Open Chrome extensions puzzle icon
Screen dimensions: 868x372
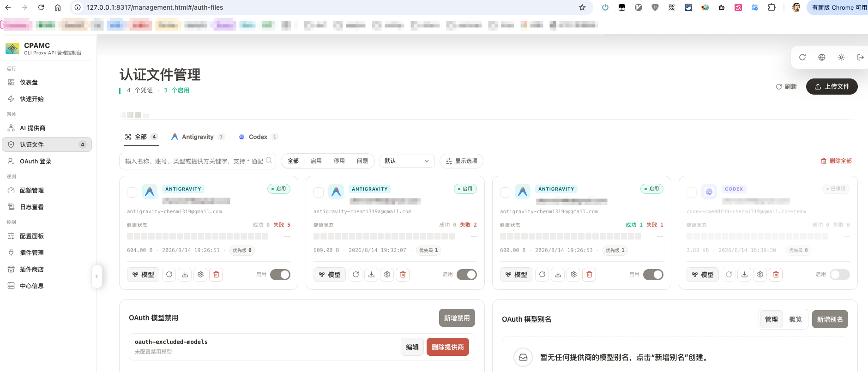click(x=772, y=7)
